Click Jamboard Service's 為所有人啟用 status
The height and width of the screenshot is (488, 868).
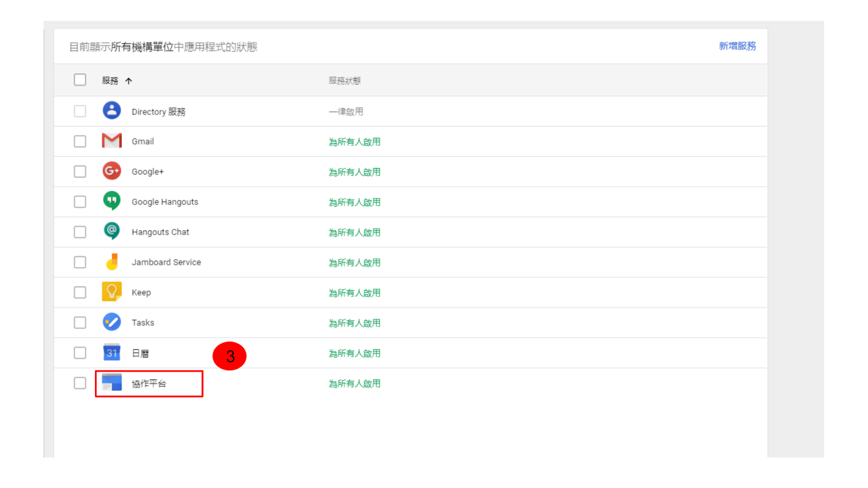point(355,263)
